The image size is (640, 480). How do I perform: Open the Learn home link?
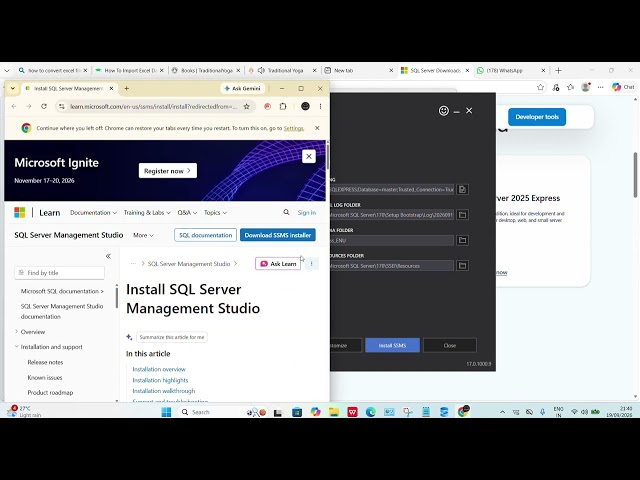[x=50, y=213]
